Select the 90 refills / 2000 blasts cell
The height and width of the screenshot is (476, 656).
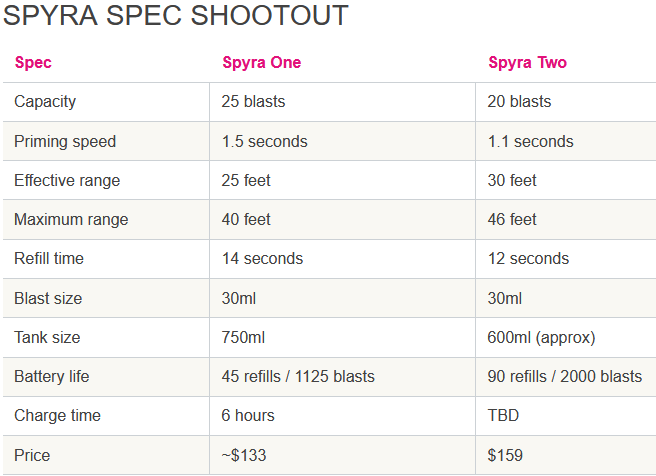[564, 376]
